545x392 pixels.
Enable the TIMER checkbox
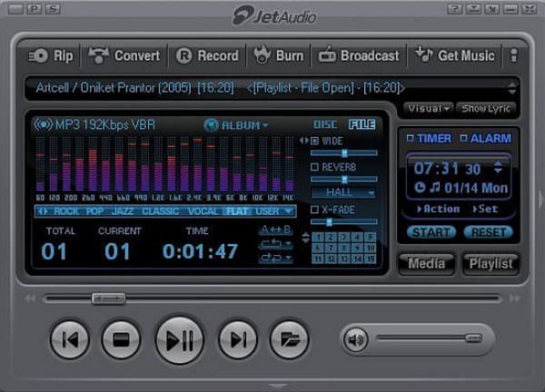[x=411, y=138]
